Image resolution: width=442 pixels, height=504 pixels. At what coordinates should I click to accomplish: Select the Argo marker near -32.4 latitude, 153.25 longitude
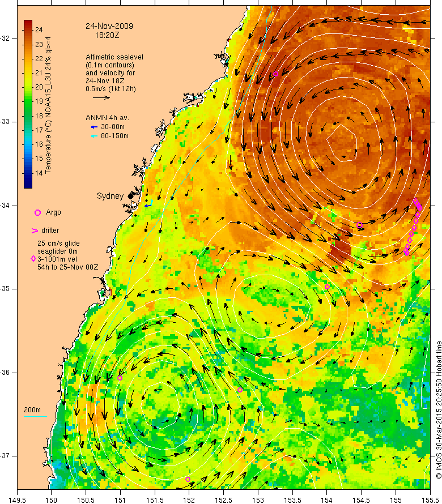pyautogui.click(x=276, y=74)
